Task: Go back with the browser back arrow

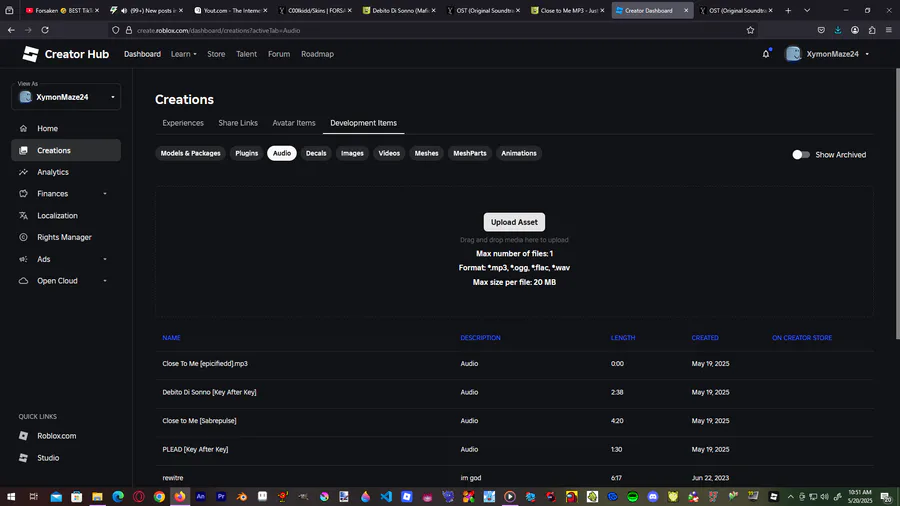Action: pos(11,30)
